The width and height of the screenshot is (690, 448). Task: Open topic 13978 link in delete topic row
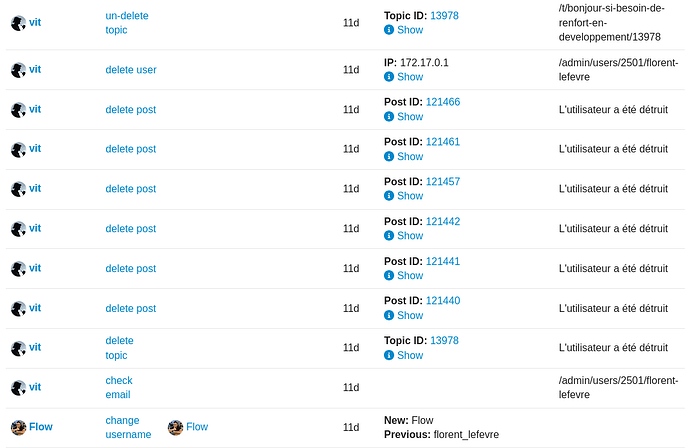click(444, 341)
